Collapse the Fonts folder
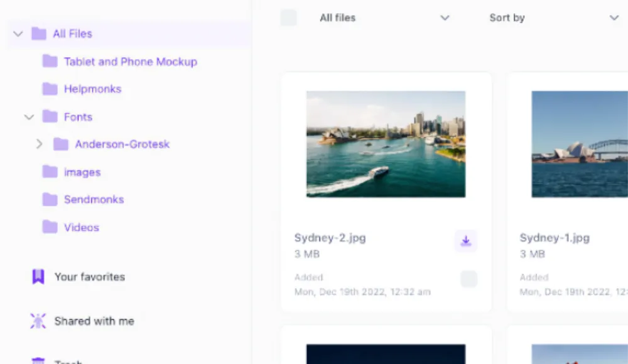The height and width of the screenshot is (364, 628). pos(29,117)
